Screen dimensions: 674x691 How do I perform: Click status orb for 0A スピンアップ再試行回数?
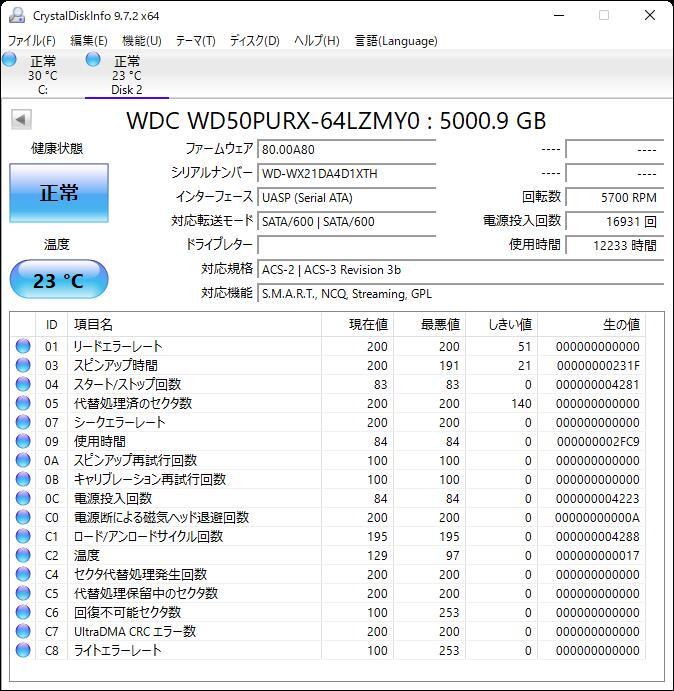[23, 460]
